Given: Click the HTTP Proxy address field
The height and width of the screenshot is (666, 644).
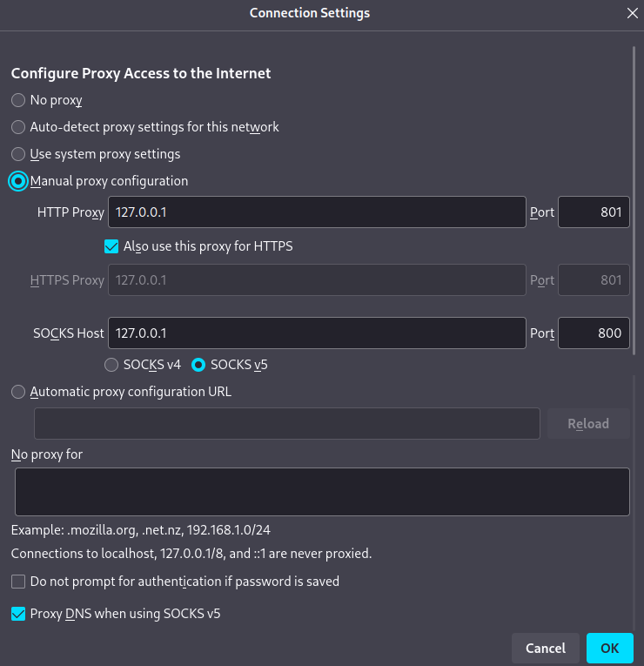Looking at the screenshot, I should (x=316, y=212).
